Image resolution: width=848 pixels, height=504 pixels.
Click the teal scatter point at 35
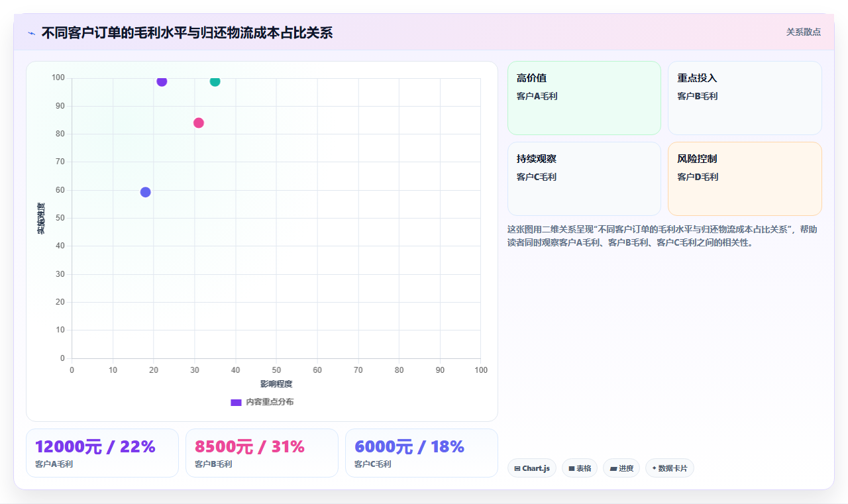pos(215,81)
